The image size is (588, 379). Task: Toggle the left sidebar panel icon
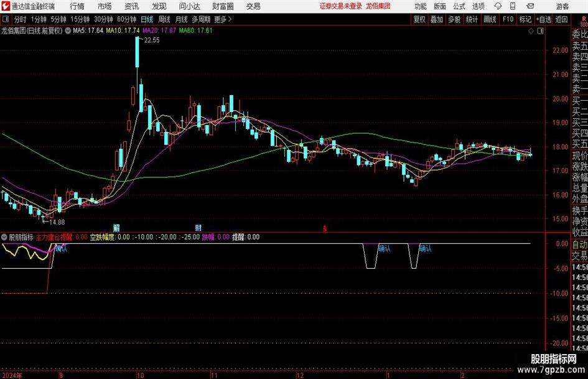click(x=6, y=19)
